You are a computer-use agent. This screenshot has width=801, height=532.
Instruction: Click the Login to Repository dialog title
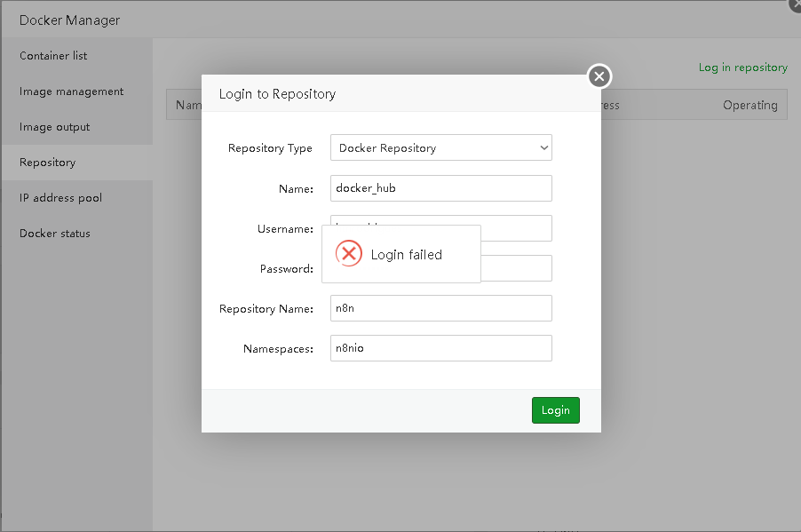coord(277,94)
